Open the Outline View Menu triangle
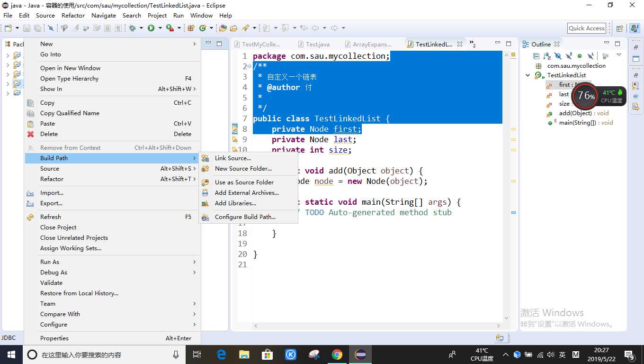Image resolution: width=644 pixels, height=364 pixels. click(x=619, y=55)
